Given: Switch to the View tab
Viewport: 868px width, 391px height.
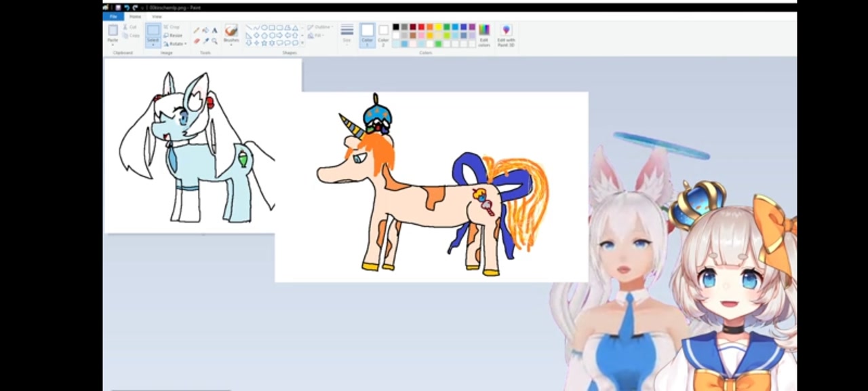Looking at the screenshot, I should coord(157,16).
